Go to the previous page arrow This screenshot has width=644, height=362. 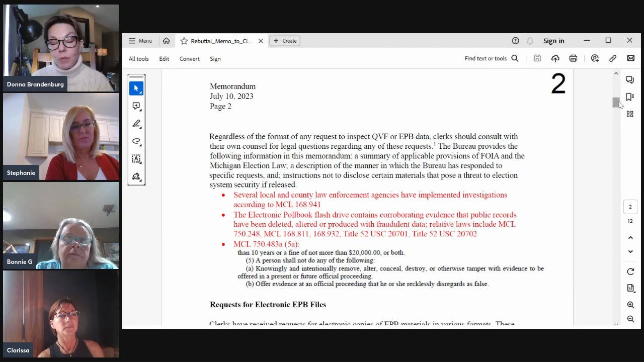click(630, 237)
